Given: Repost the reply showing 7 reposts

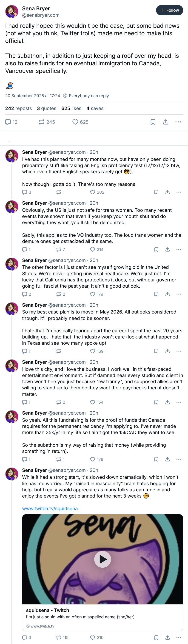Looking at the screenshot, I should tap(60, 249).
